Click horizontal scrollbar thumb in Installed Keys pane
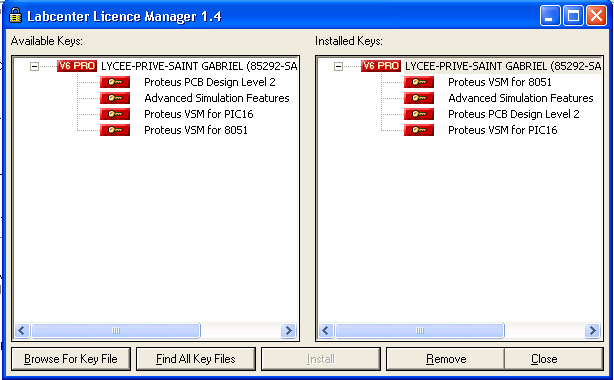 pos(419,331)
